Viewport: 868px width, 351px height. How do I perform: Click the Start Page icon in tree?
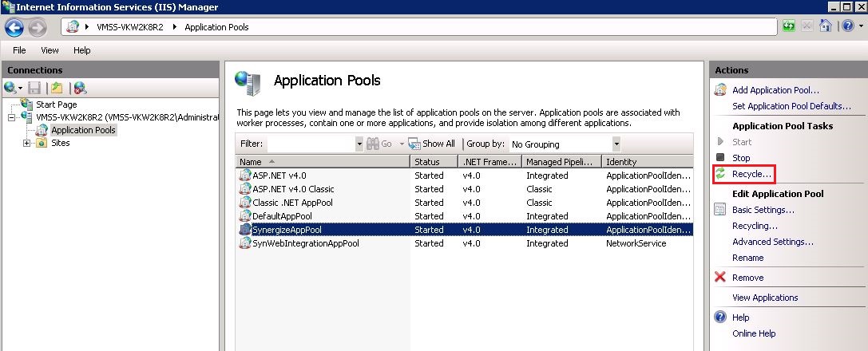tap(26, 104)
